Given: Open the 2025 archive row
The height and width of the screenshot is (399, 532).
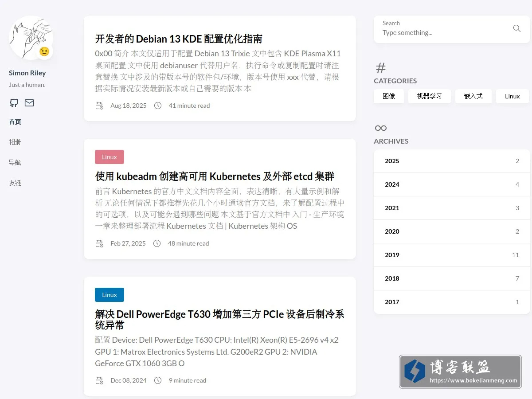Looking at the screenshot, I should tap(452, 161).
